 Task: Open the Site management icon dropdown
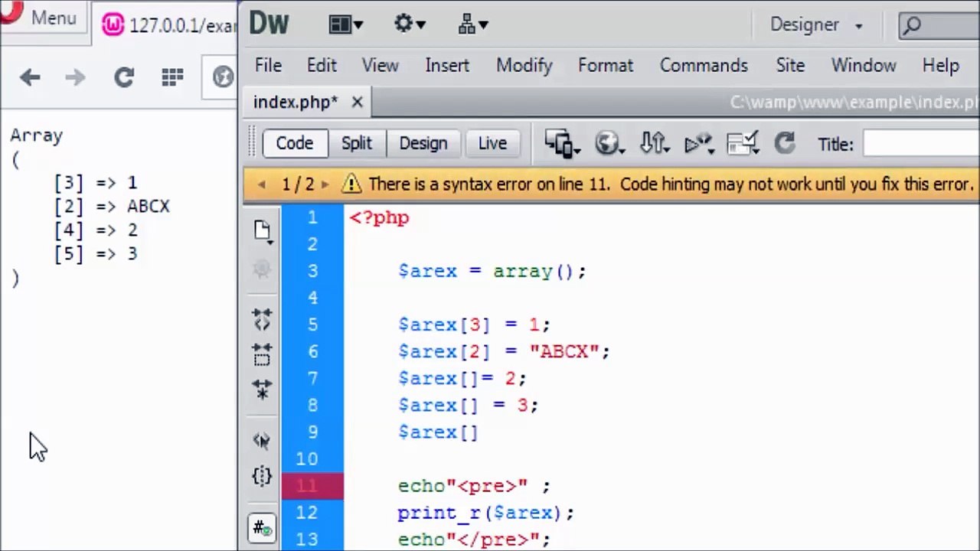[472, 24]
